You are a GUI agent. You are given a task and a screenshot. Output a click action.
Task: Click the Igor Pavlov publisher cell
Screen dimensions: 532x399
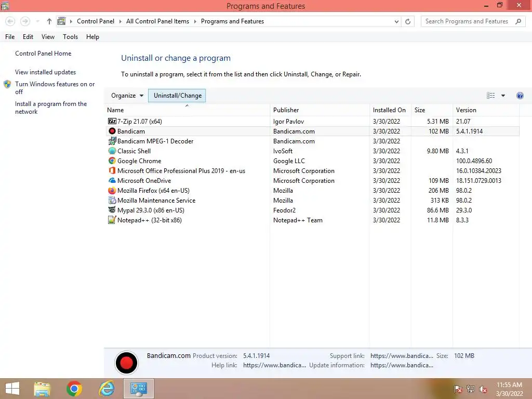(x=288, y=122)
